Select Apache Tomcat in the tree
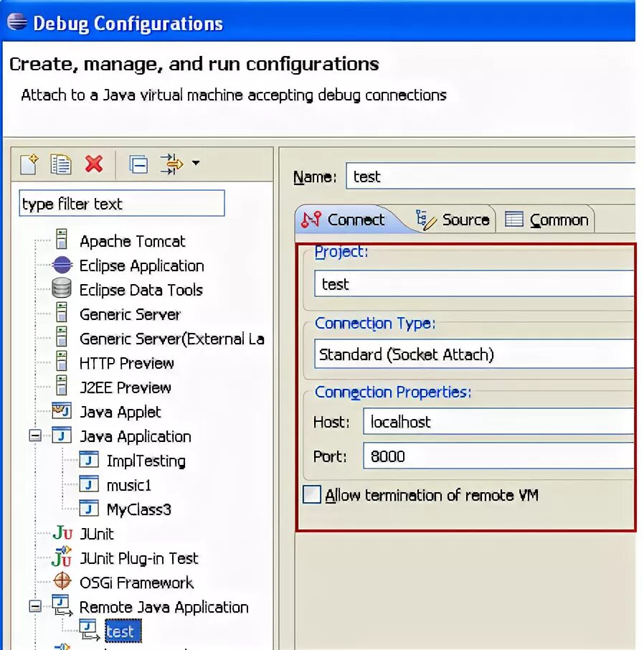This screenshot has height=650, width=644. 132,241
